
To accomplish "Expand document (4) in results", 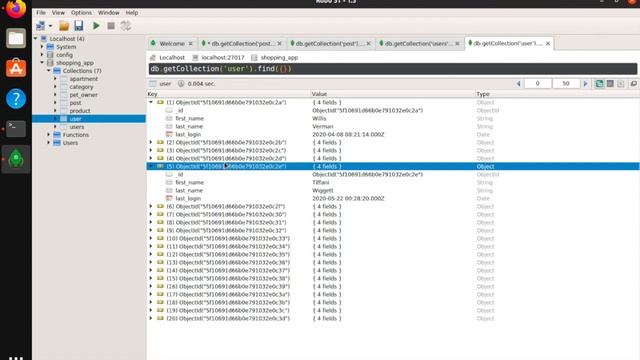I will tap(151, 158).
